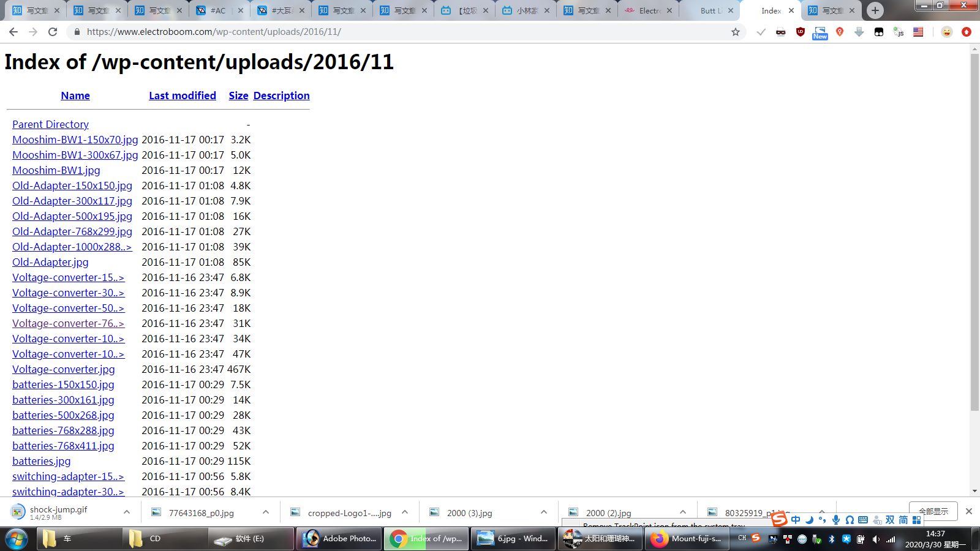Close the Index tab
The width and height of the screenshot is (980, 551).
791,10
